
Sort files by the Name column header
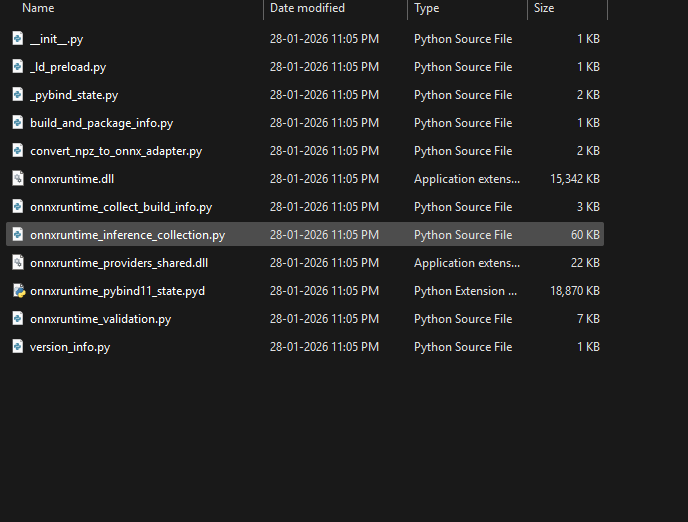coord(38,8)
